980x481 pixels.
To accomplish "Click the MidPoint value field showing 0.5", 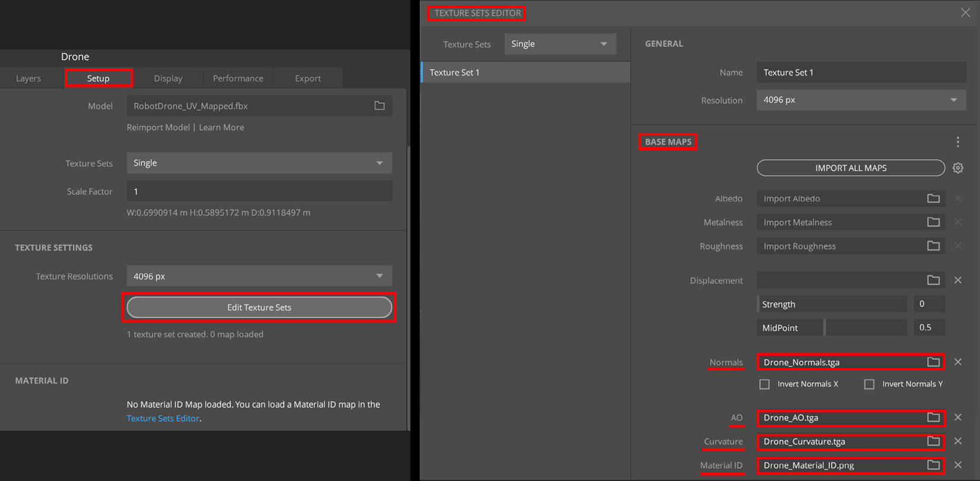I will pyautogui.click(x=929, y=328).
